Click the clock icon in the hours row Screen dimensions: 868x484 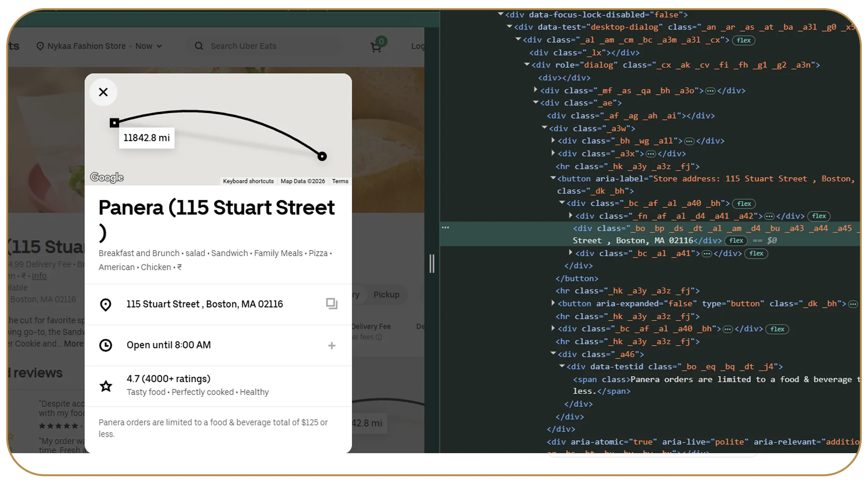point(105,345)
